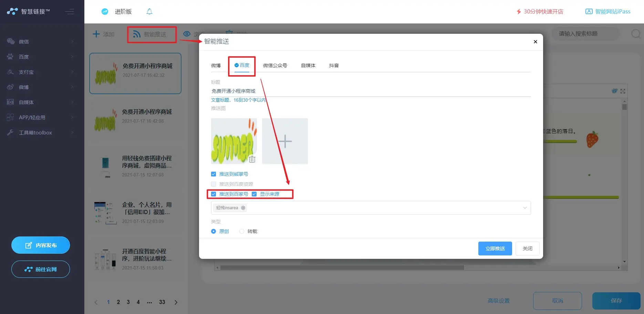Open the account selection dropdown arrow
This screenshot has height=314, width=644.
click(x=525, y=208)
